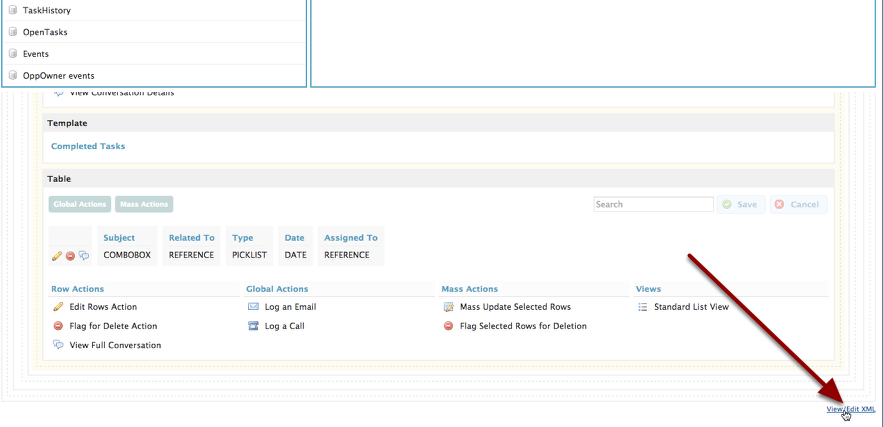The width and height of the screenshot is (883, 427).
Task: Click the Mass Update Selected Rows icon
Action: coord(449,307)
